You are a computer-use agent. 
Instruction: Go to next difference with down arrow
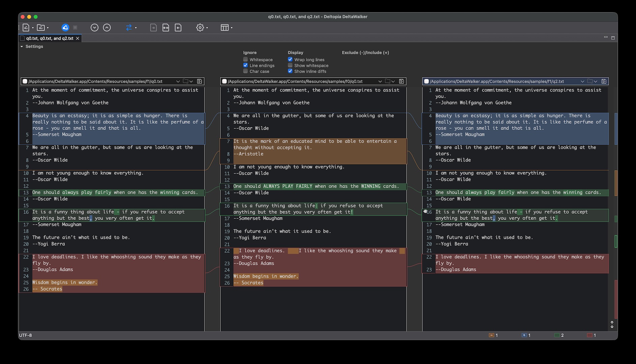(x=94, y=28)
